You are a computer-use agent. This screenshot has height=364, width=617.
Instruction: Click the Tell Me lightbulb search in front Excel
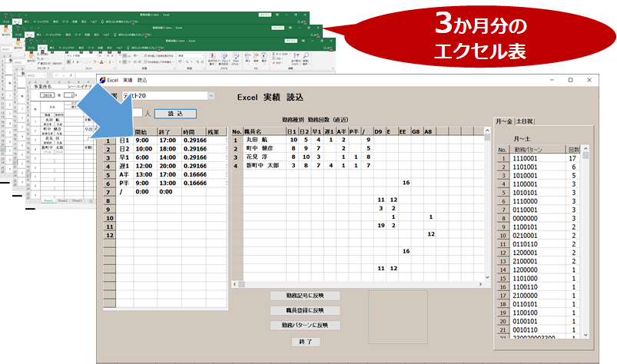point(128,48)
